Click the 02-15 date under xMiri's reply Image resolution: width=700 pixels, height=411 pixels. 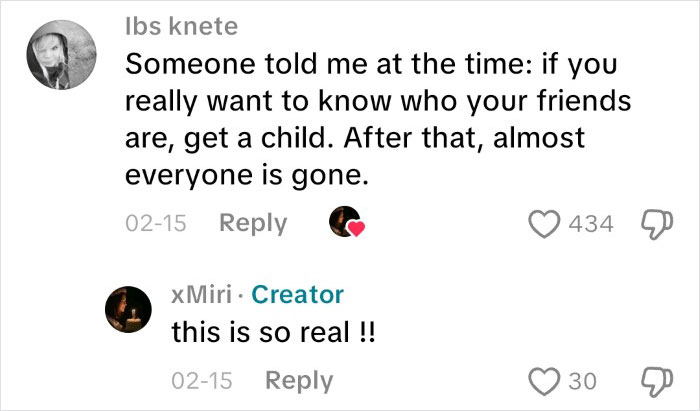pyautogui.click(x=203, y=381)
